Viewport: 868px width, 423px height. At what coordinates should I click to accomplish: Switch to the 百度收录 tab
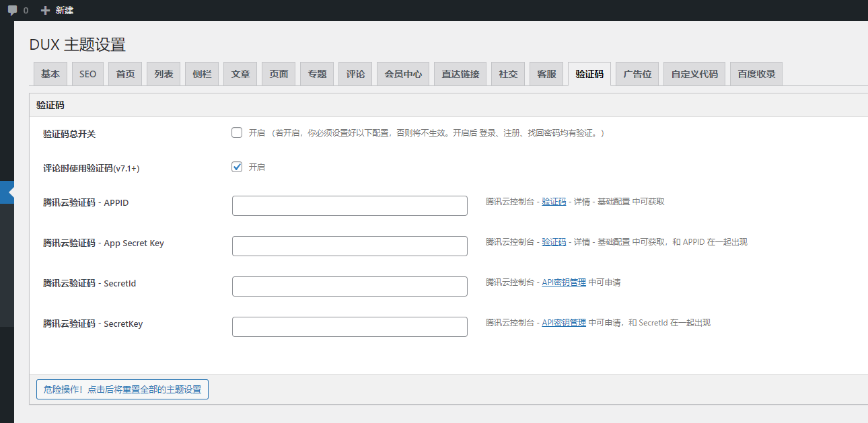(x=757, y=74)
